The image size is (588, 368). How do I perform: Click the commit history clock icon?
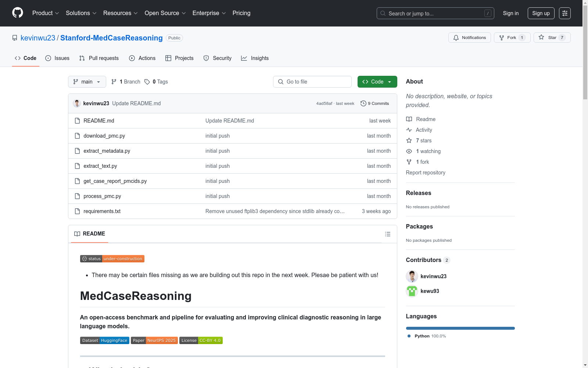(x=363, y=103)
